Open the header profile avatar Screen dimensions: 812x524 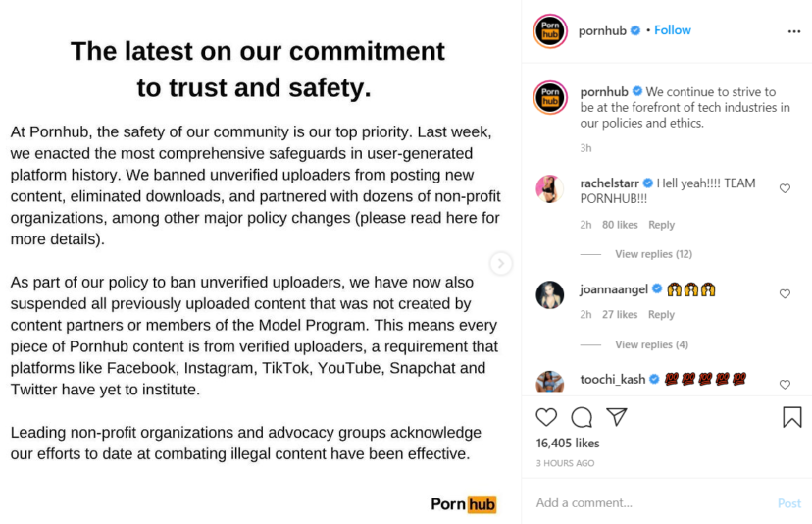point(549,31)
